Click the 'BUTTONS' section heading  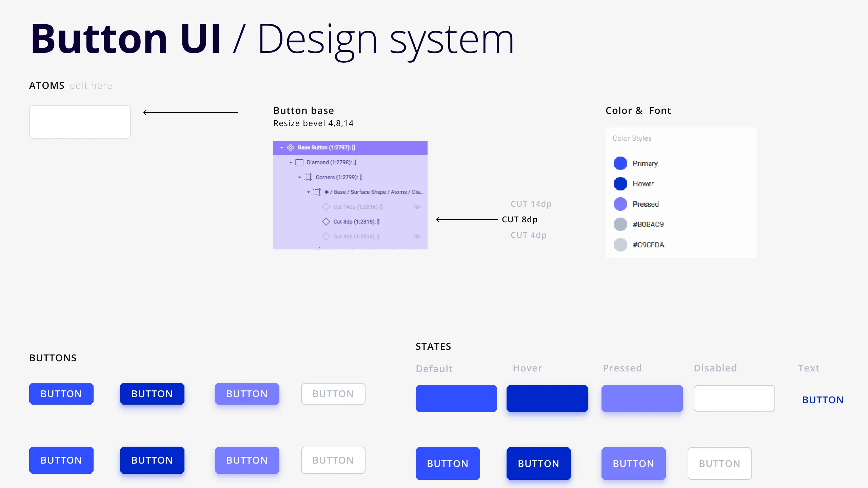click(53, 358)
